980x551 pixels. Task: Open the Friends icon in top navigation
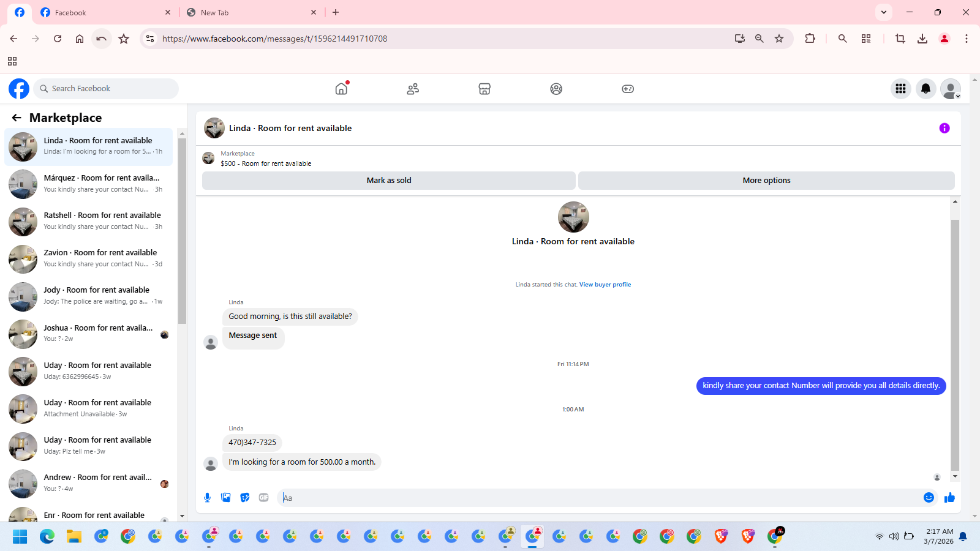pos(413,89)
